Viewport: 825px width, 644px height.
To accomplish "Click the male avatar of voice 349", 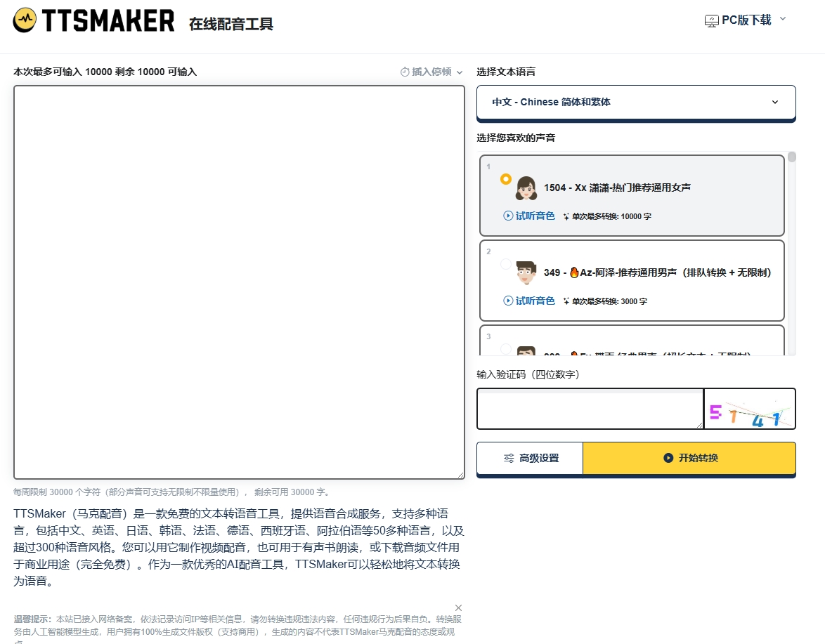I will 526,272.
